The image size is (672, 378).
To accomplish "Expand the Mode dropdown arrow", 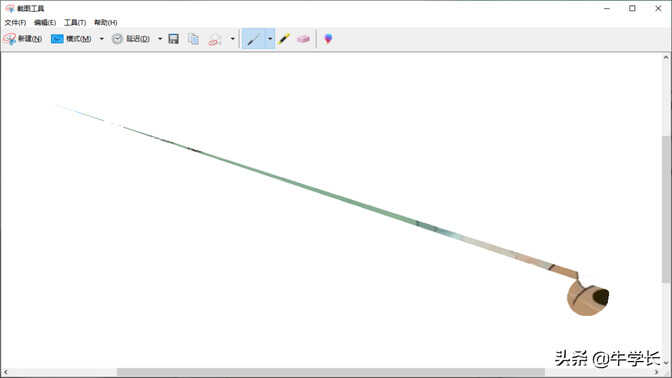I will pyautogui.click(x=102, y=39).
